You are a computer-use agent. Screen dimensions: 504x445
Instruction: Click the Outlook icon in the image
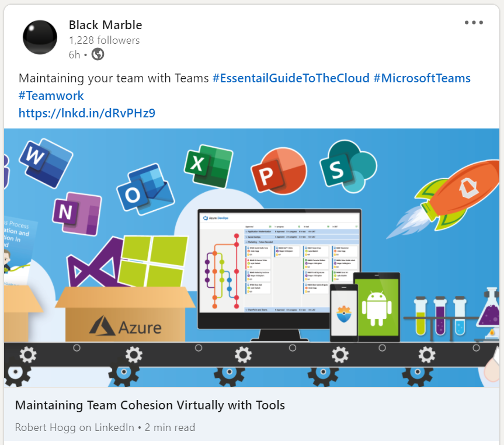144,190
